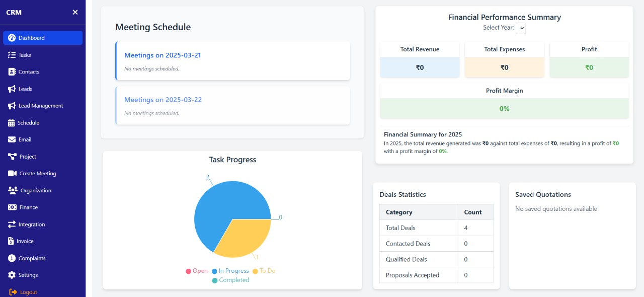Viewport: 644px width, 297px height.
Task: Toggle the In Progress legend item
Action: pos(230,271)
